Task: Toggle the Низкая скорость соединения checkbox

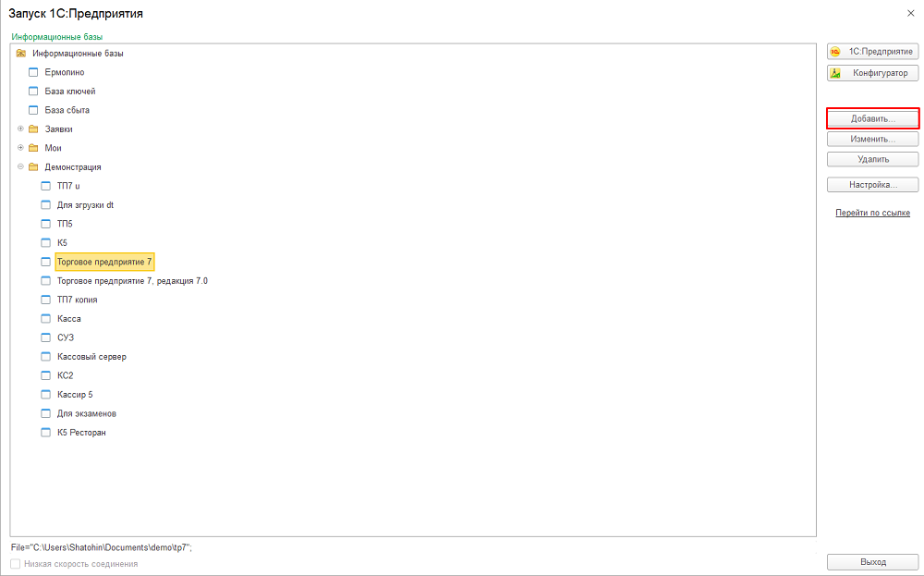Action: [16, 564]
